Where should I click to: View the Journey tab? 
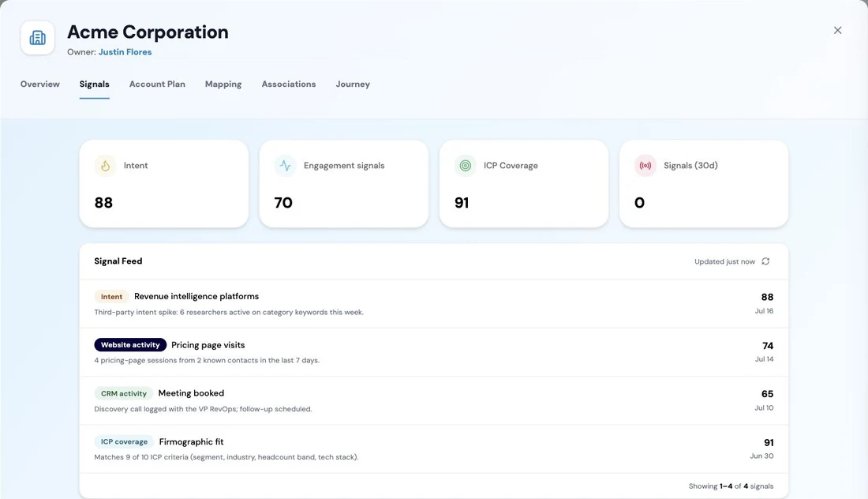353,84
